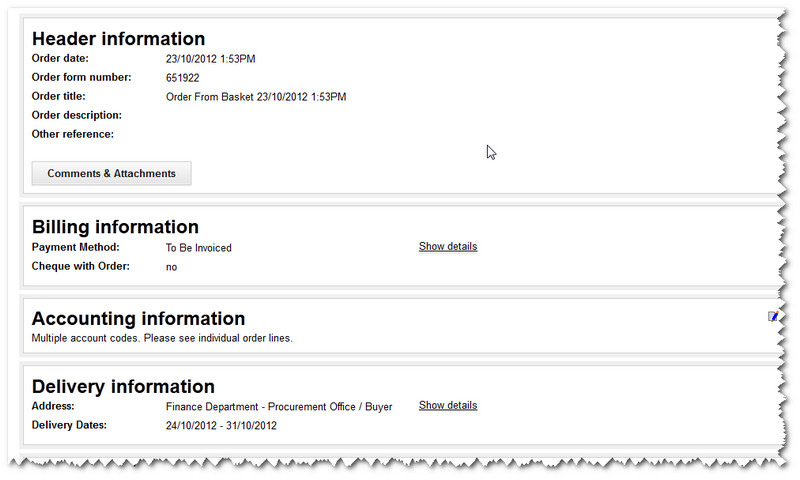Open the Comments & Attachments button
Screen dimensions: 800x480
click(x=111, y=173)
